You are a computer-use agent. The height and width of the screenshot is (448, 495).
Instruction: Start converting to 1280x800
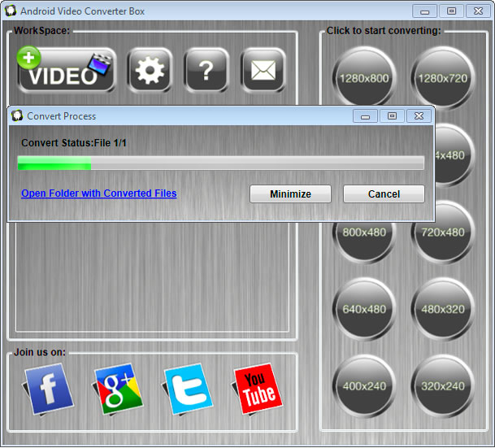[x=364, y=78]
